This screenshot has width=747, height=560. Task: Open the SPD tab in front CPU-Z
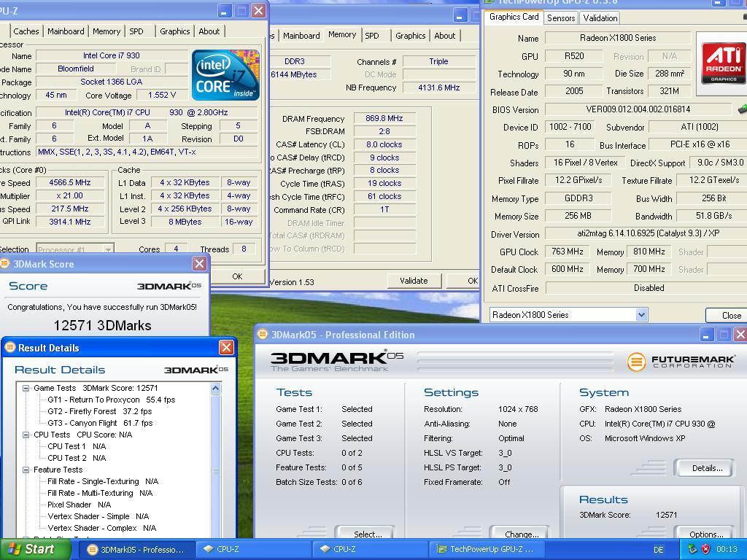tap(136, 31)
